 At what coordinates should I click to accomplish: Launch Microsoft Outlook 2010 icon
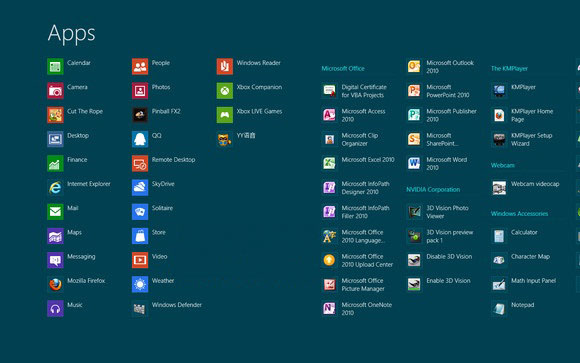pyautogui.click(x=414, y=67)
